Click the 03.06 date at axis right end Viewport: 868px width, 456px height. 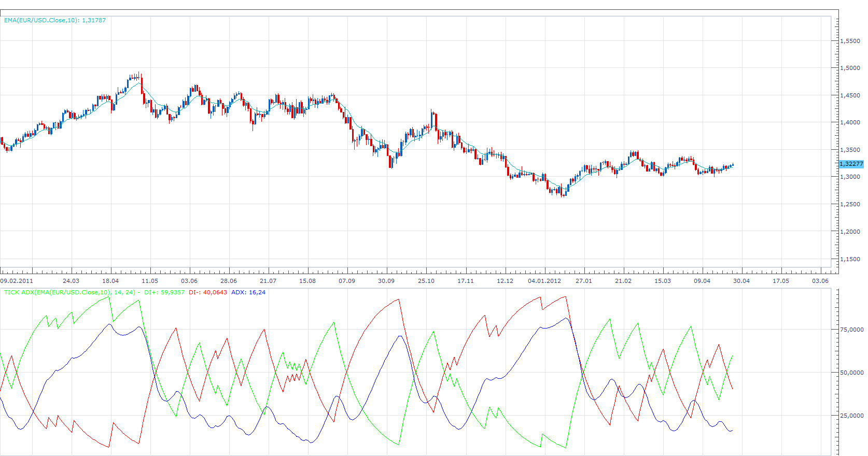pyautogui.click(x=820, y=281)
